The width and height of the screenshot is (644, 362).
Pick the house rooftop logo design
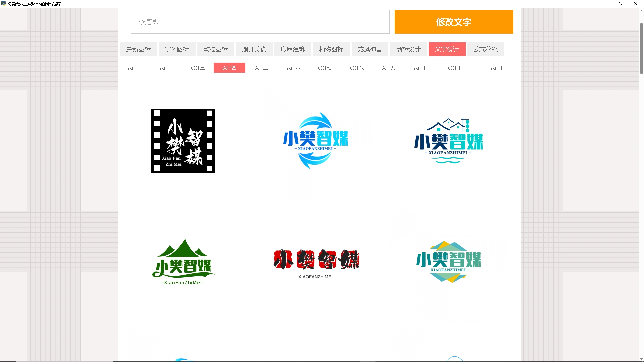pos(448,141)
